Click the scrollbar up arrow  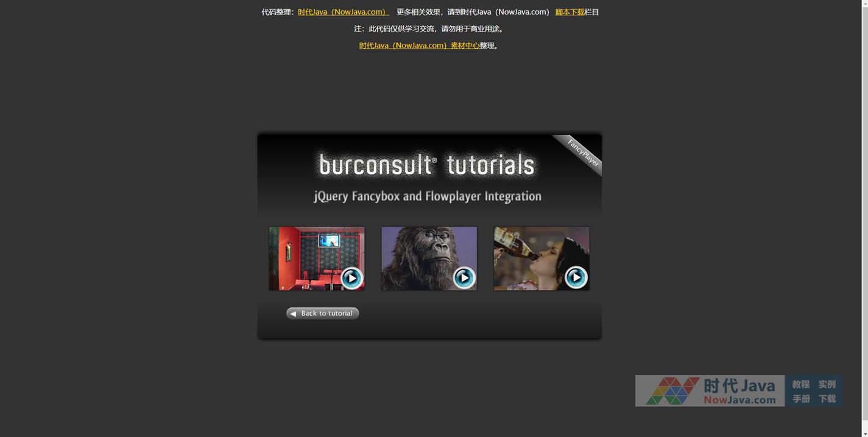click(864, 4)
